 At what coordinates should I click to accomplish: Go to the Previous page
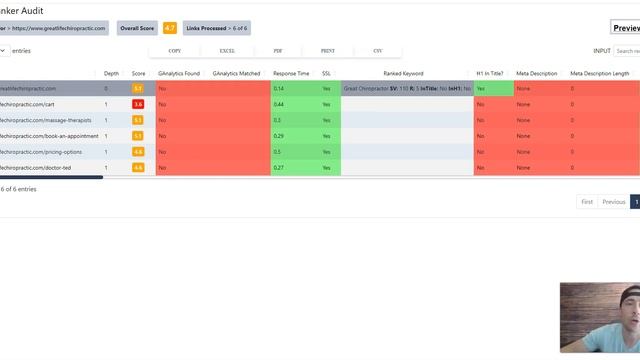pyautogui.click(x=613, y=202)
